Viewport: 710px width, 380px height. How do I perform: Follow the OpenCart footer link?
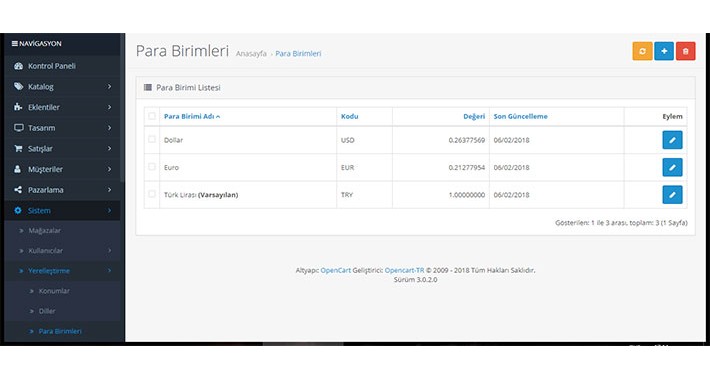click(x=336, y=270)
